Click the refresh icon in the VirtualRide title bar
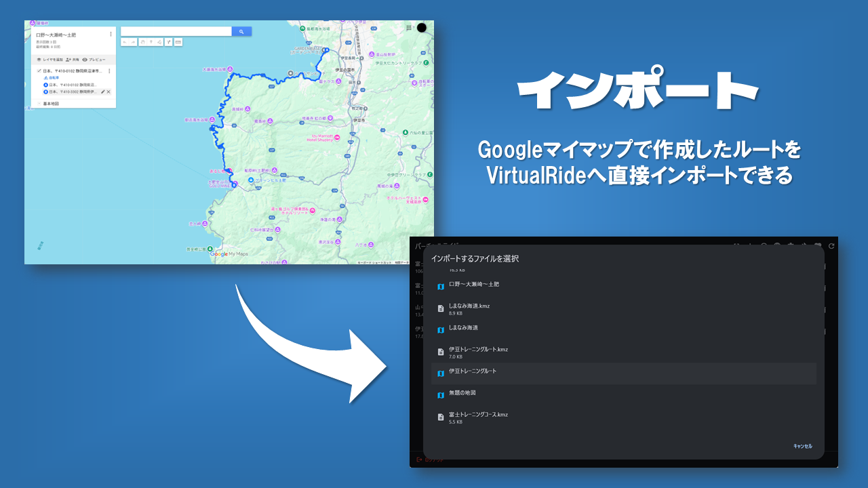Screen dimensions: 868x488 [832, 246]
